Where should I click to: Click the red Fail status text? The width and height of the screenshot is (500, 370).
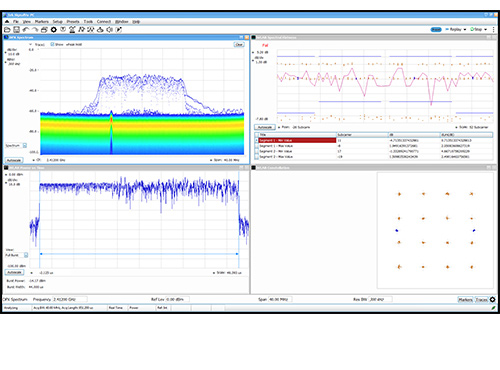(265, 45)
